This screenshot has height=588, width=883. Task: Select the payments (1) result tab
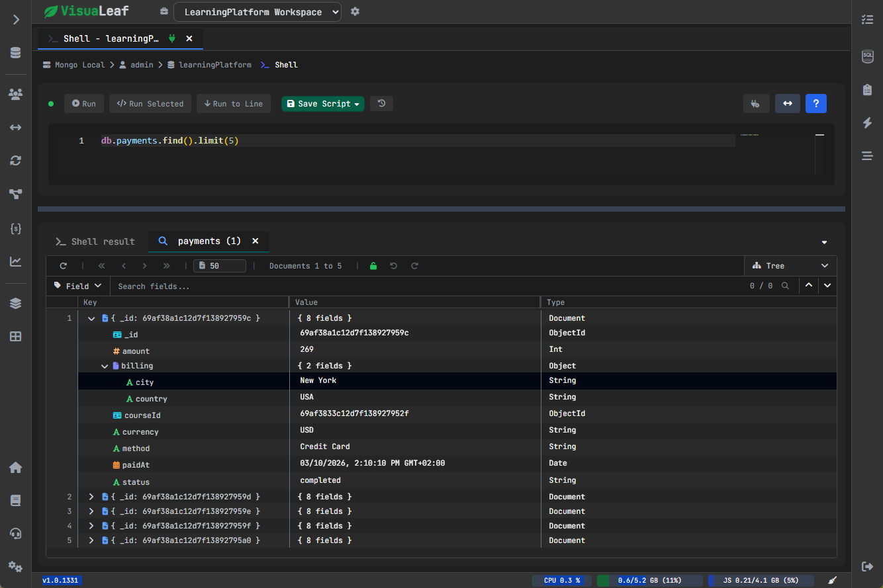pyautogui.click(x=209, y=241)
